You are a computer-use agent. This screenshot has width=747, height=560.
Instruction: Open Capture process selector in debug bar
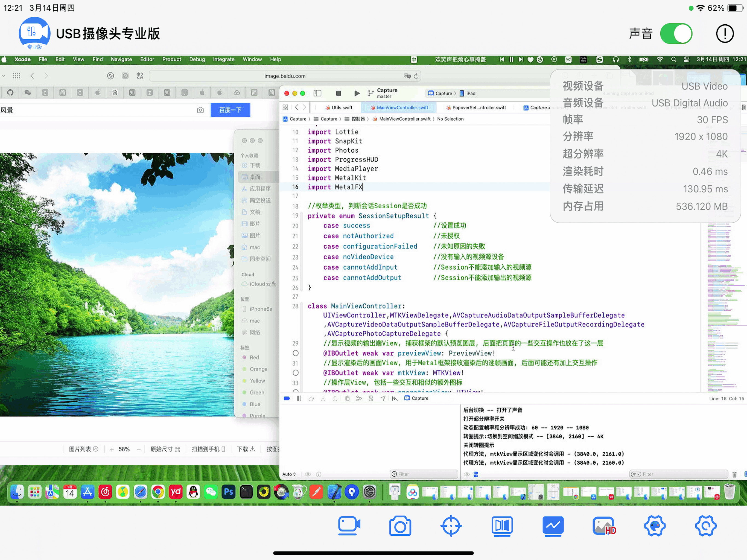coord(416,399)
